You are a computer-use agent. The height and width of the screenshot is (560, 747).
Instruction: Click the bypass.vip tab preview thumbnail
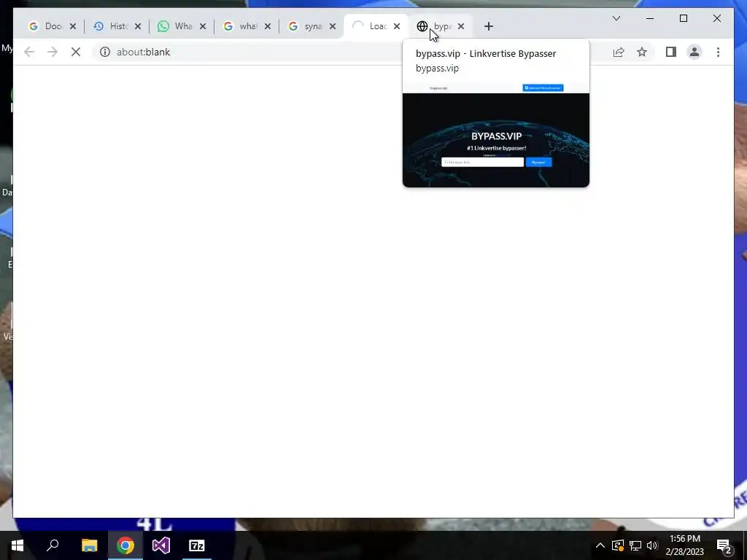pyautogui.click(x=496, y=135)
